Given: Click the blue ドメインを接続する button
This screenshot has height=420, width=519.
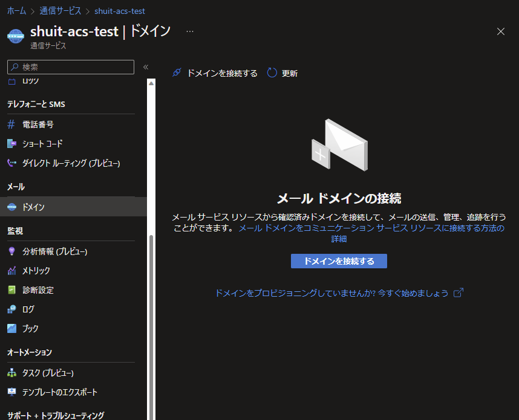Looking at the screenshot, I should click(339, 261).
